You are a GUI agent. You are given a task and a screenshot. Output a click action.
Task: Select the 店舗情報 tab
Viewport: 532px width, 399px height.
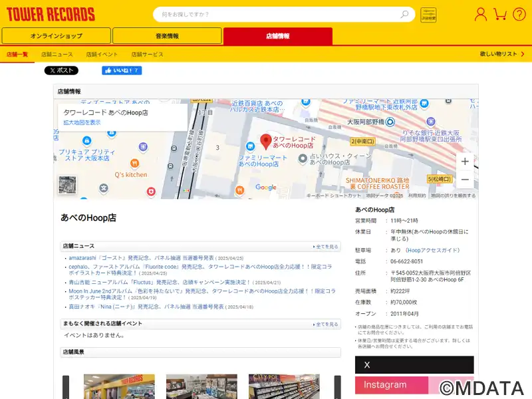(x=278, y=36)
